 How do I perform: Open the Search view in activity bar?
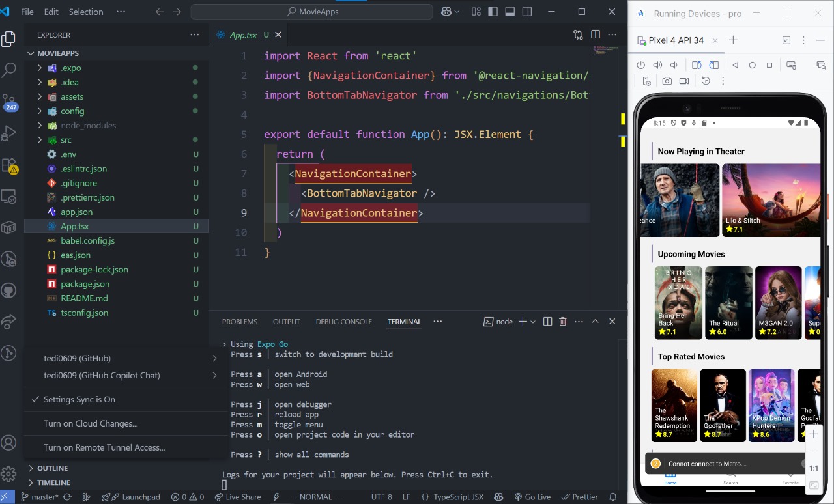pos(9,70)
